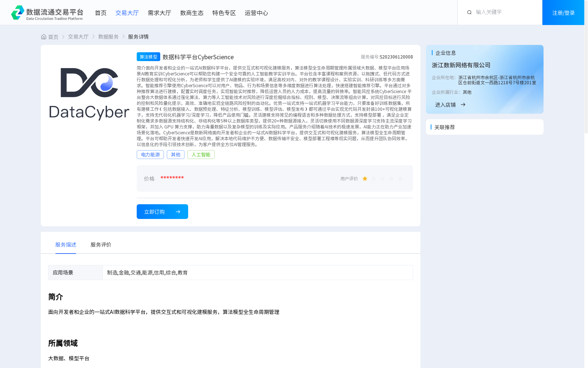This screenshot has width=588, height=368.
Task: Click the first rating star
Action: [x=365, y=178]
